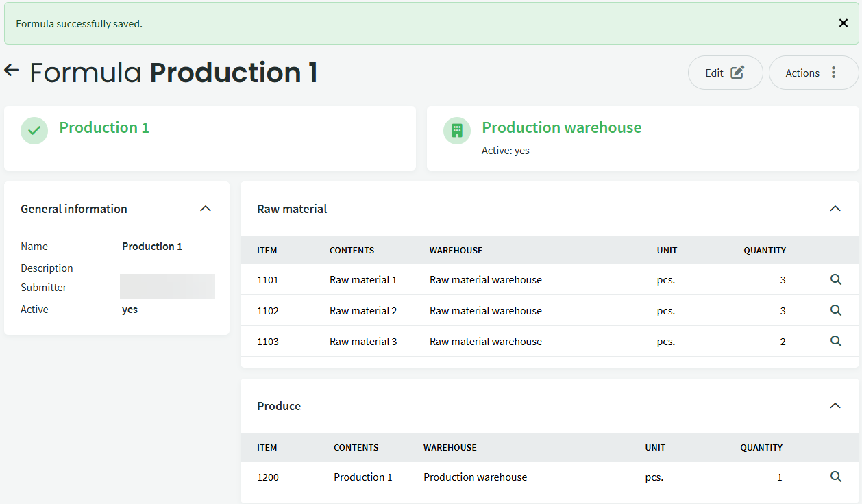Click magnifier icon for produce item 1200
Viewport: 862px width, 504px height.
(835, 477)
